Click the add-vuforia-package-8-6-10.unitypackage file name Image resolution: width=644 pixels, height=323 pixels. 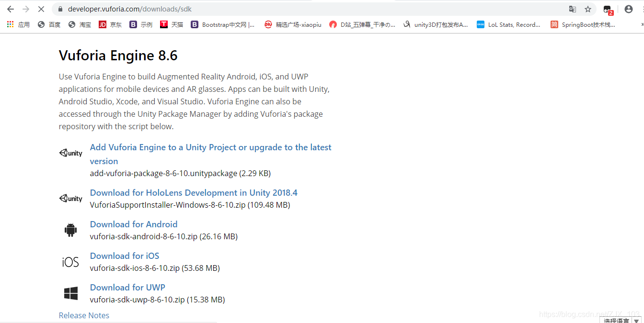click(x=163, y=173)
